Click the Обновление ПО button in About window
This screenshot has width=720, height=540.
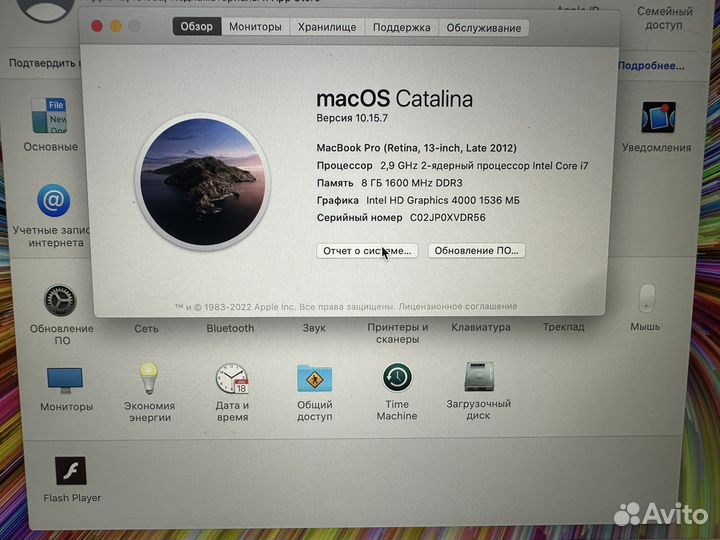pos(476,251)
